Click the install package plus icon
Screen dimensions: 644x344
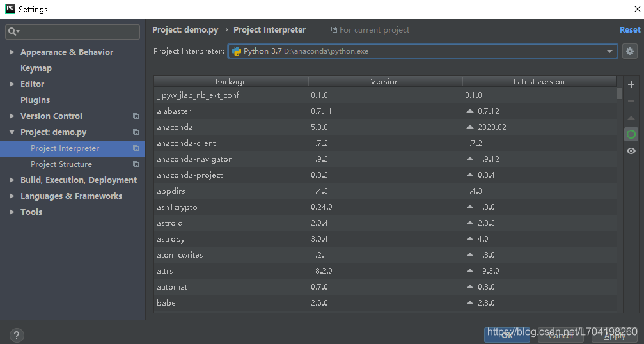tap(631, 84)
